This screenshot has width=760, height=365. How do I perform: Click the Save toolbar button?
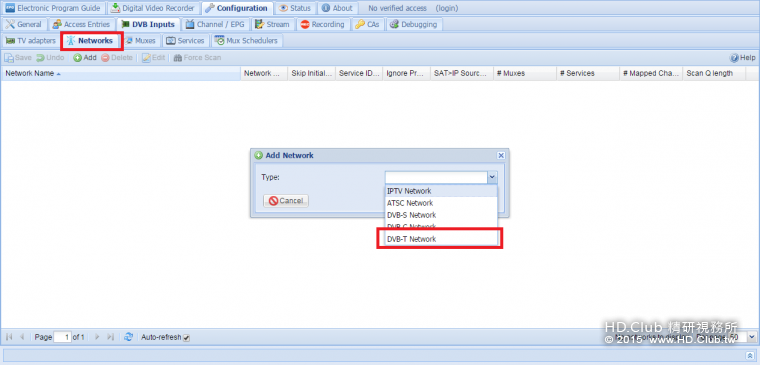(x=18, y=58)
